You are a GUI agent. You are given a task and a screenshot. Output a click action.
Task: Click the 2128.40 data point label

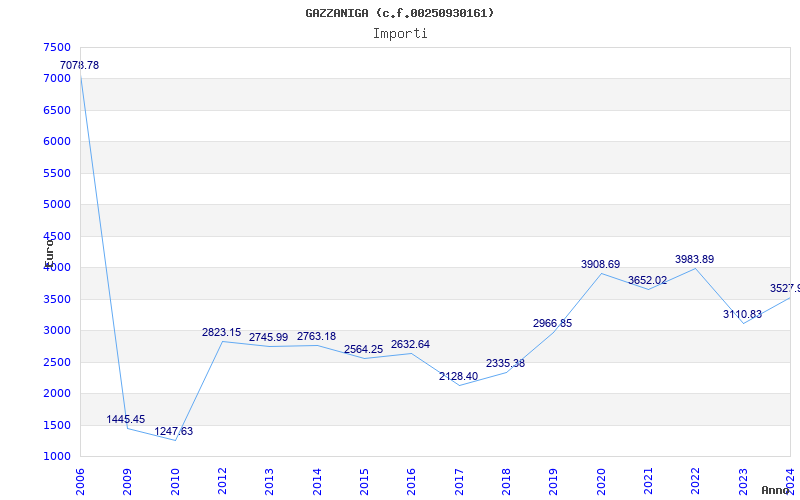[458, 377]
